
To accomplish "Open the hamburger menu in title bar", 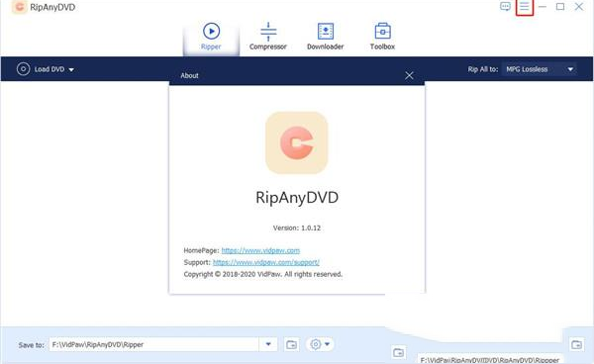I will [525, 7].
